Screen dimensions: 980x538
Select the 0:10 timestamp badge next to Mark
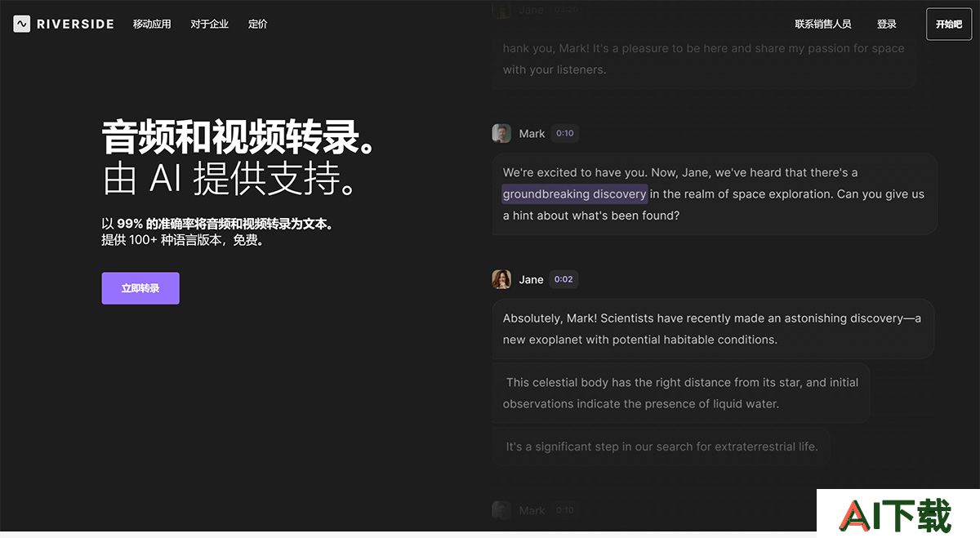click(565, 133)
